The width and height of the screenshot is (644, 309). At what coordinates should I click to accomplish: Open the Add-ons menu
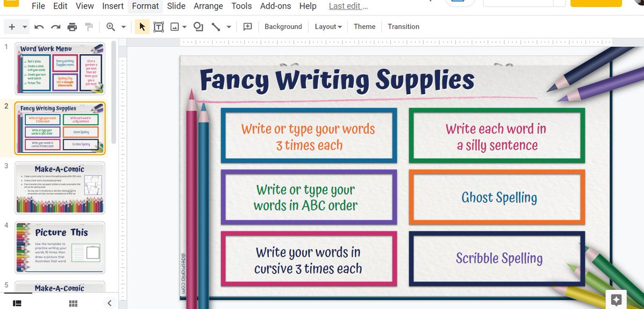pyautogui.click(x=276, y=6)
